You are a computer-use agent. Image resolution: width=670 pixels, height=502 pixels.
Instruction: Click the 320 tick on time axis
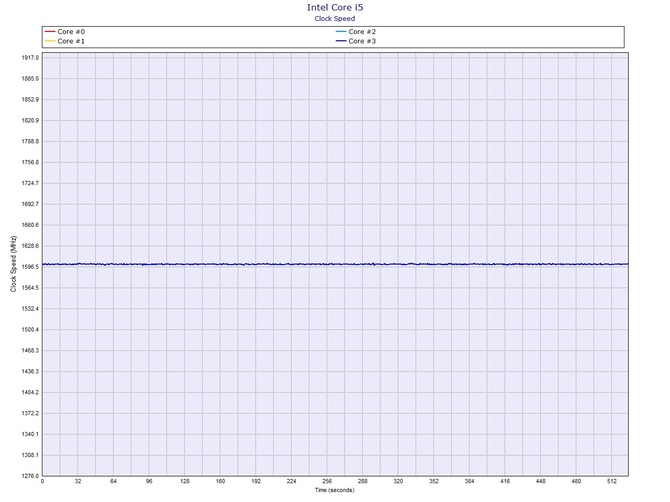coord(398,481)
